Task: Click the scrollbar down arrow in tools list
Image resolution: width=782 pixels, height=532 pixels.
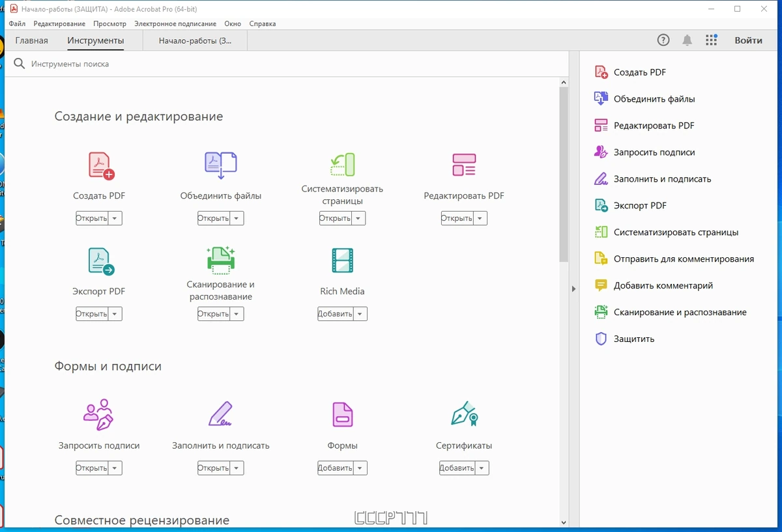Action: click(x=564, y=522)
